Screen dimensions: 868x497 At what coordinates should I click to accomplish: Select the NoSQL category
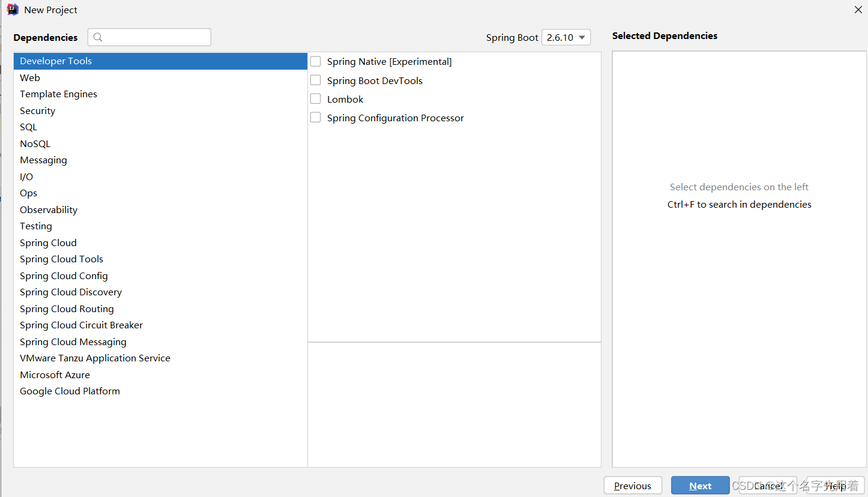[x=160, y=143]
